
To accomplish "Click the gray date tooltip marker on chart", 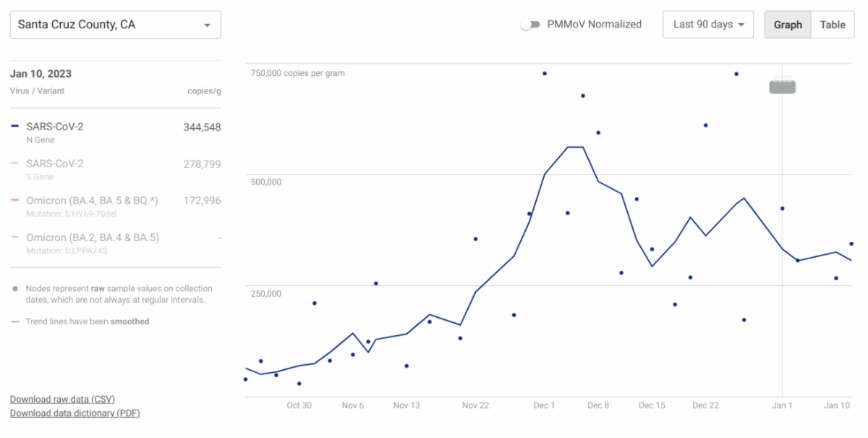I will [x=782, y=87].
